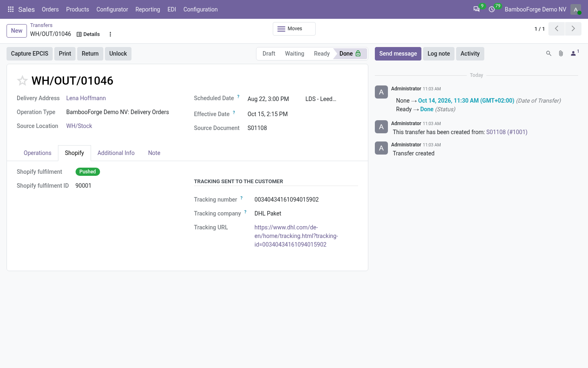The image size is (588, 368).
Task: Open the Configuration menu
Action: point(200,9)
